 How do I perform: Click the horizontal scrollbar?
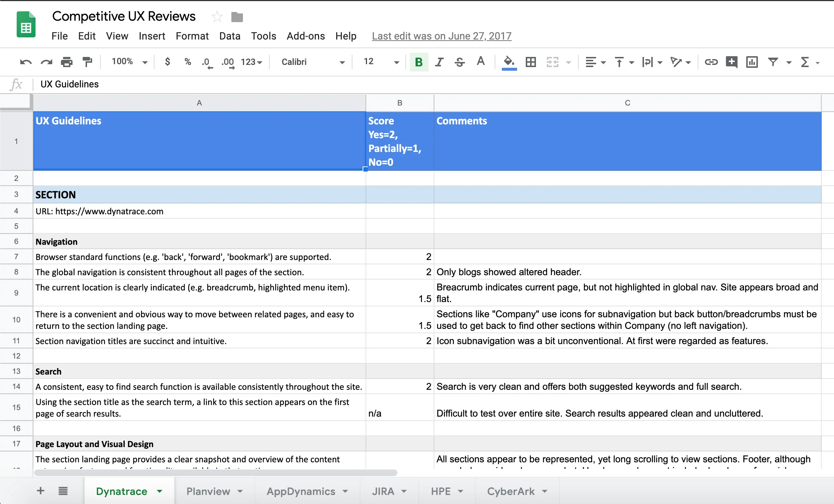[x=216, y=472]
